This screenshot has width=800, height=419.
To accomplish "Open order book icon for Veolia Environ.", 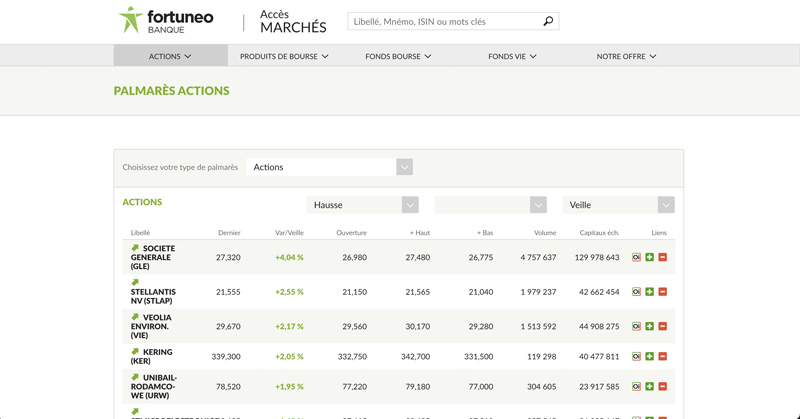I will pos(636,326).
